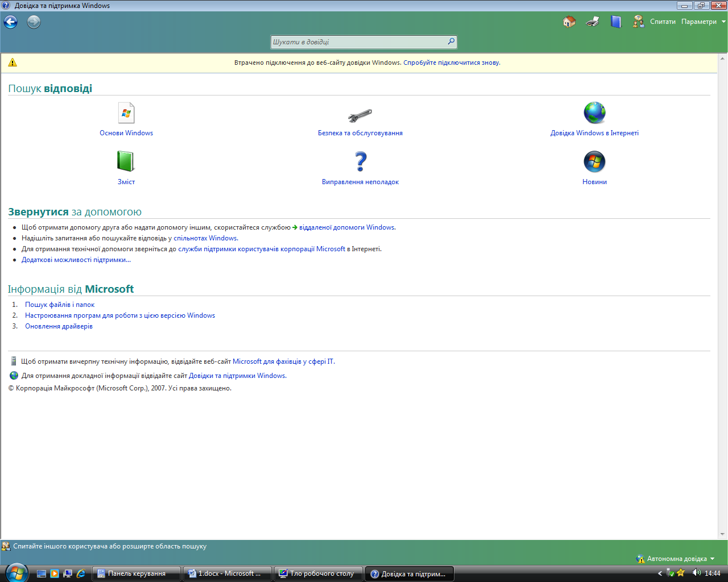Go back with the blue Back arrow

tap(11, 22)
